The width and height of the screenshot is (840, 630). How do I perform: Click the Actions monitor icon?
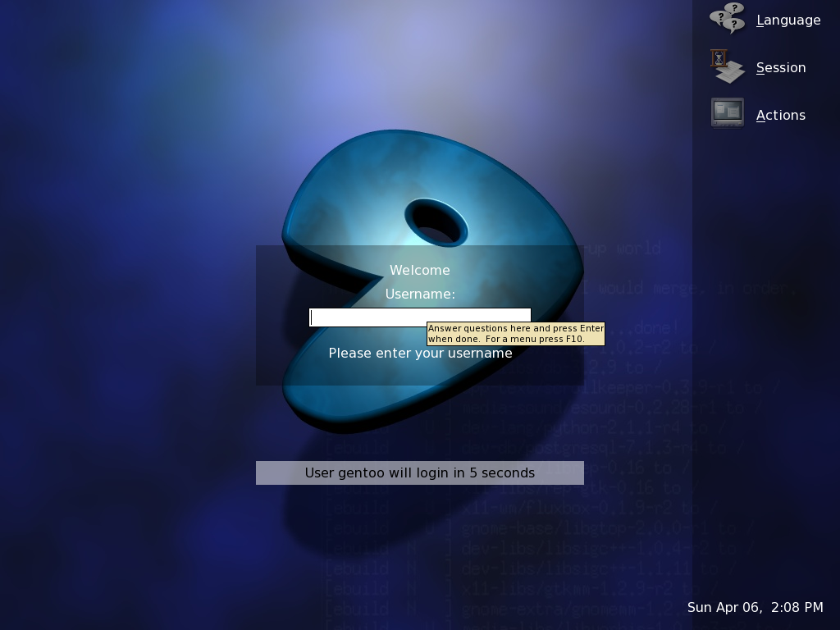pos(727,113)
